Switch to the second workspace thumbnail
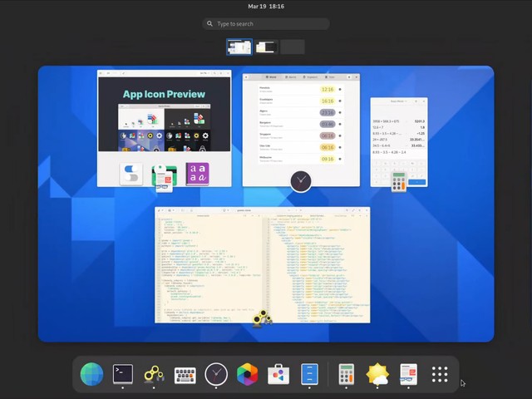This screenshot has width=532, height=399. coord(266,47)
